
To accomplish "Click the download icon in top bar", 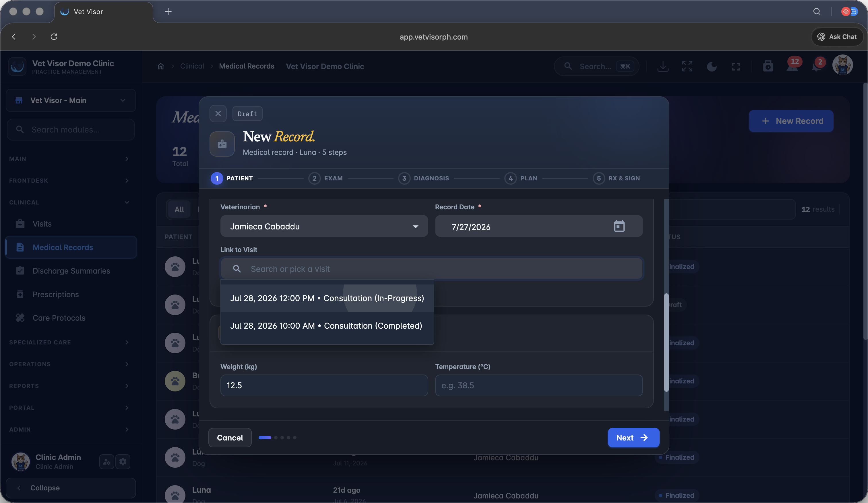I will coord(663,66).
